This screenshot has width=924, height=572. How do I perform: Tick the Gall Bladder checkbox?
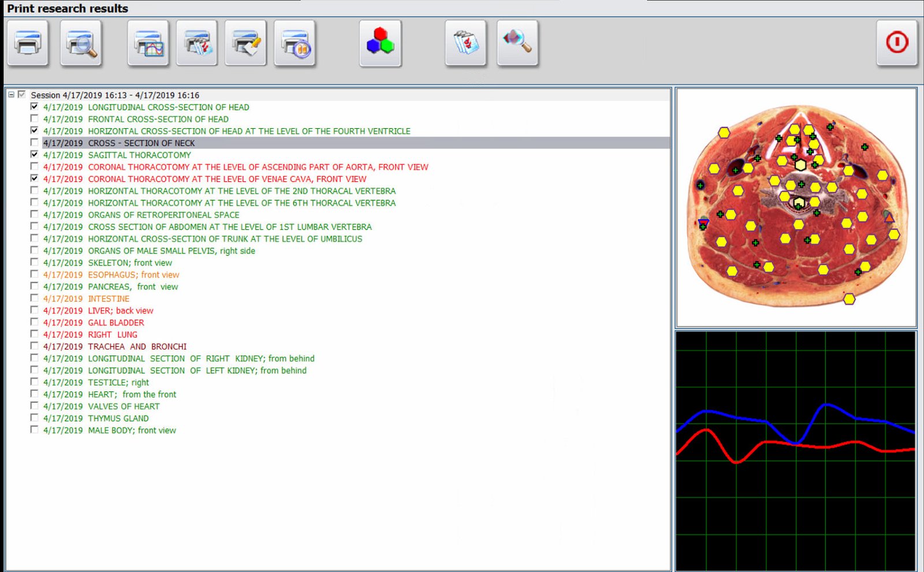[x=34, y=322]
